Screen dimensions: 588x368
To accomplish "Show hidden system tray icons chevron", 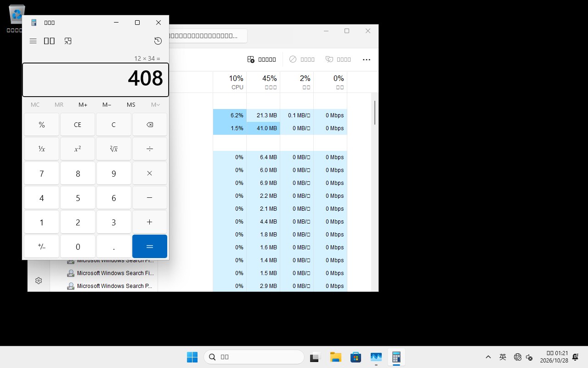I will click(488, 357).
